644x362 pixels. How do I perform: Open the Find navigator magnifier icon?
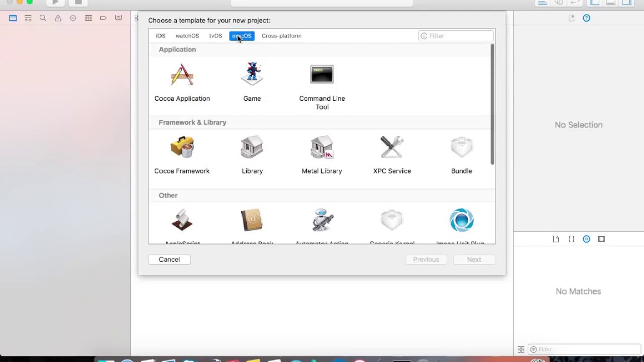[43, 18]
